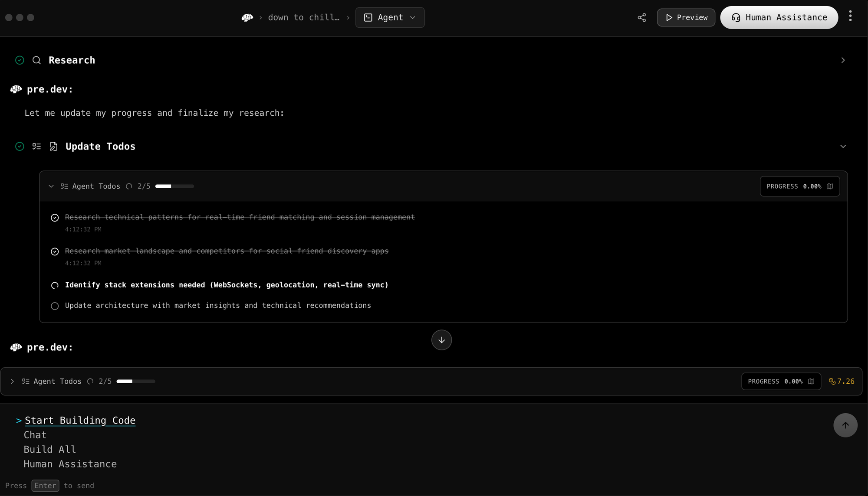868x496 pixels.
Task: Click the Research magnifier icon
Action: (x=37, y=60)
